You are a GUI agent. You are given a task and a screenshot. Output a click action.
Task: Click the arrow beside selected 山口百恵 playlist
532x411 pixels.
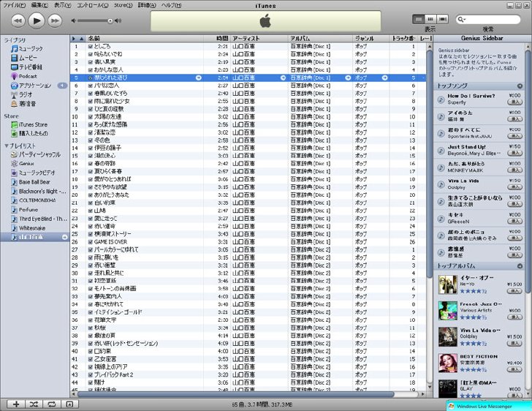pyautogui.click(x=64, y=237)
